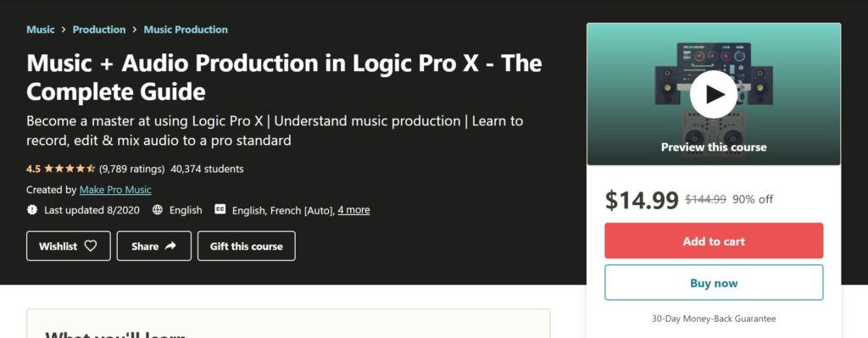Go to the Production breadcrumb link
Viewport: 868px width, 338px height.
[x=99, y=30]
